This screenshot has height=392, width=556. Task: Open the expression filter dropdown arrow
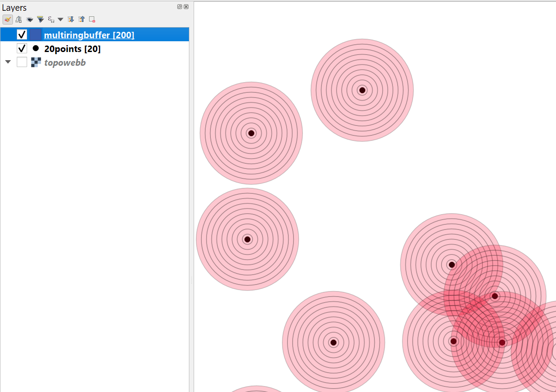60,19
